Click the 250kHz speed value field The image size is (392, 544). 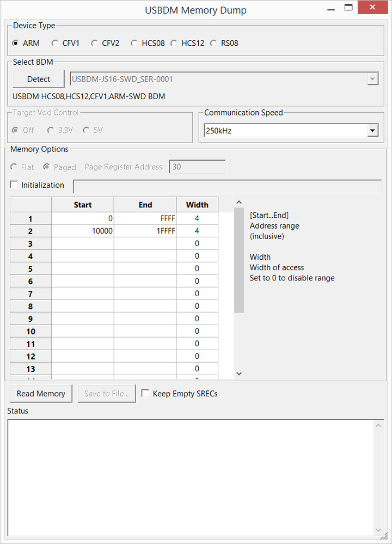pos(286,131)
